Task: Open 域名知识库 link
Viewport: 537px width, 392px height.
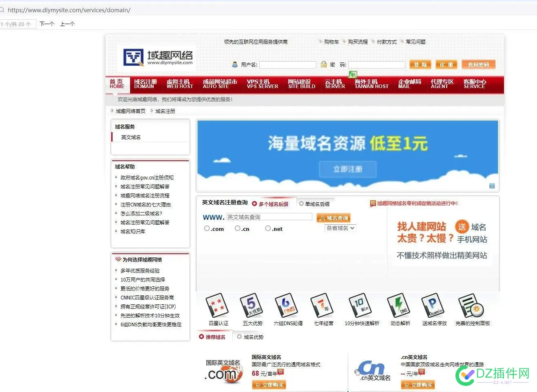Action: coord(133,231)
